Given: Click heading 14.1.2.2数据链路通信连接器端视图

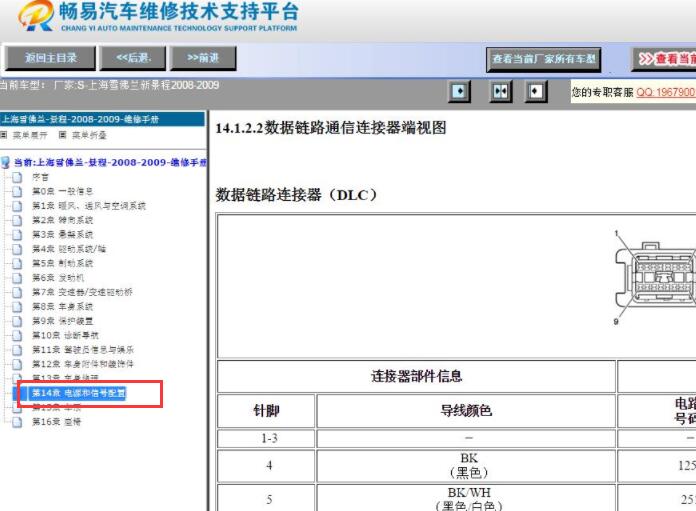Looking at the screenshot, I should click(x=331, y=128).
